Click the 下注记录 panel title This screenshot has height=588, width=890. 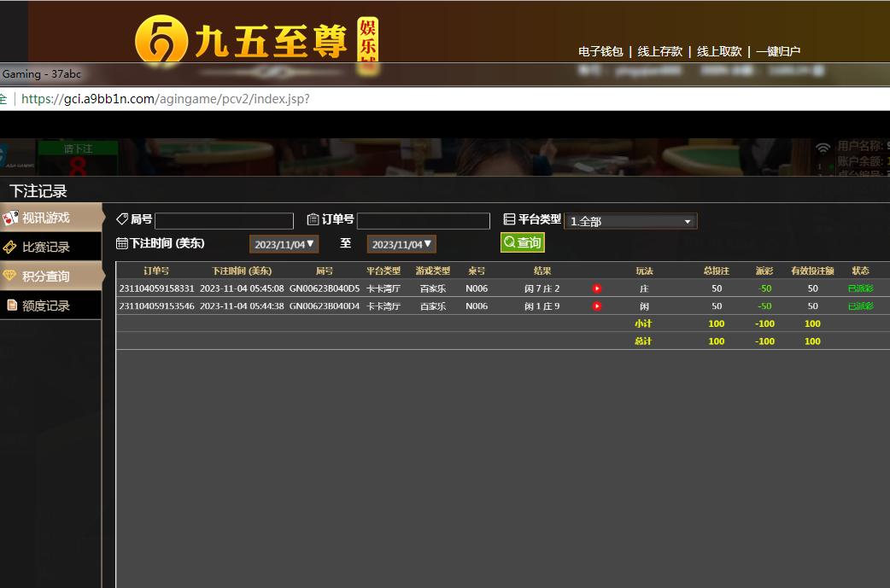(38, 191)
